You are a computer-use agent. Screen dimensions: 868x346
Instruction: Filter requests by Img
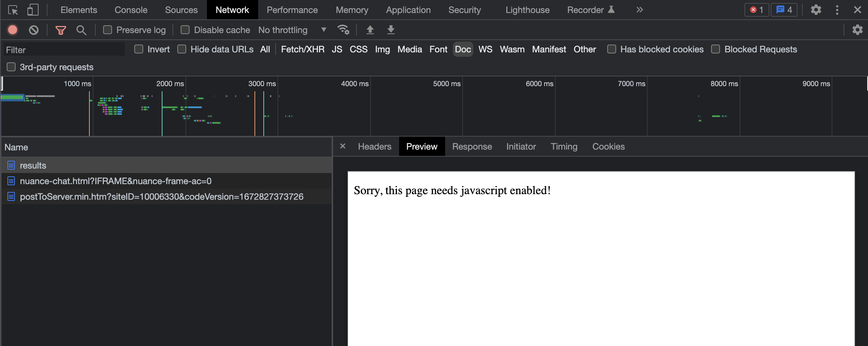[x=382, y=49]
